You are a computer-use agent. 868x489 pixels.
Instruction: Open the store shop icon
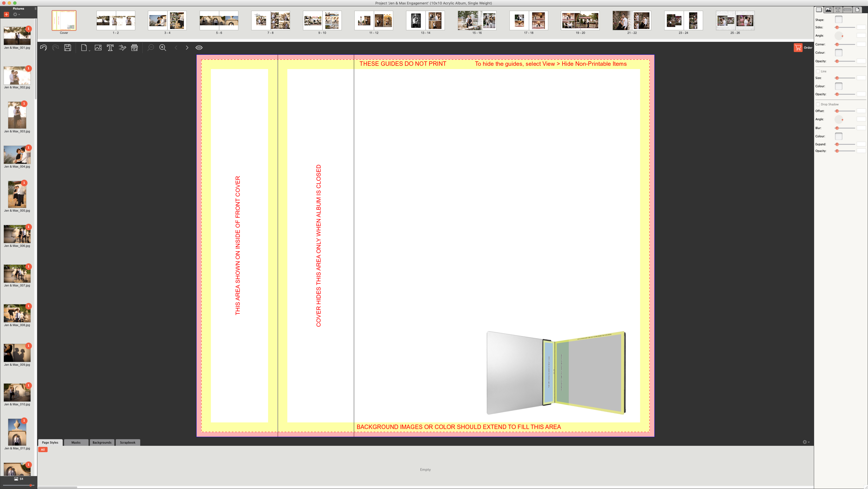[x=134, y=48]
